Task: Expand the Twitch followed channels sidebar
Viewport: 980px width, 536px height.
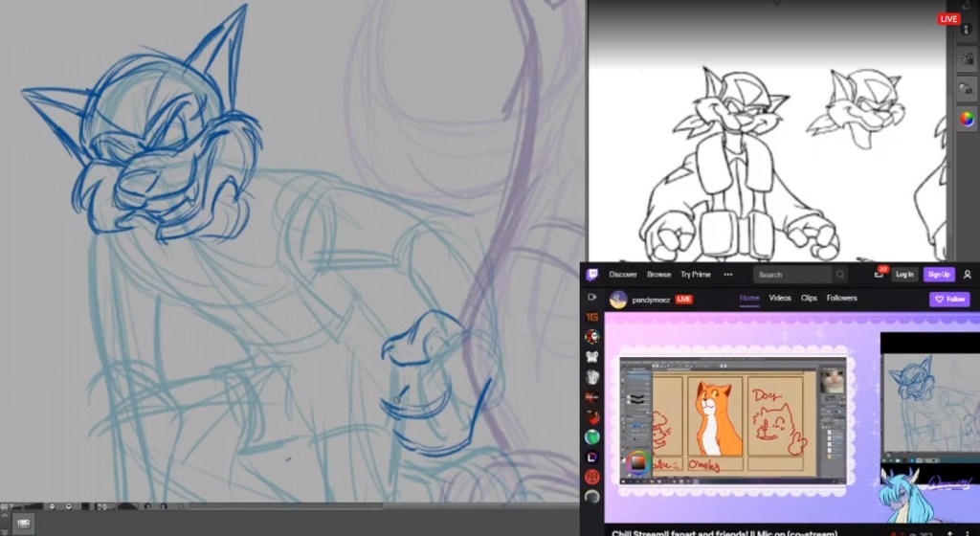Action: click(592, 298)
